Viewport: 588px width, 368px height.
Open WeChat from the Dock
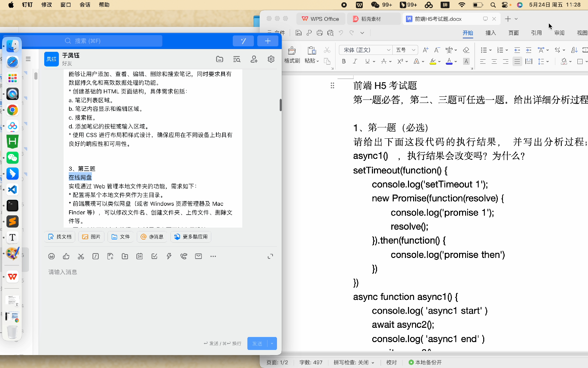tap(12, 157)
